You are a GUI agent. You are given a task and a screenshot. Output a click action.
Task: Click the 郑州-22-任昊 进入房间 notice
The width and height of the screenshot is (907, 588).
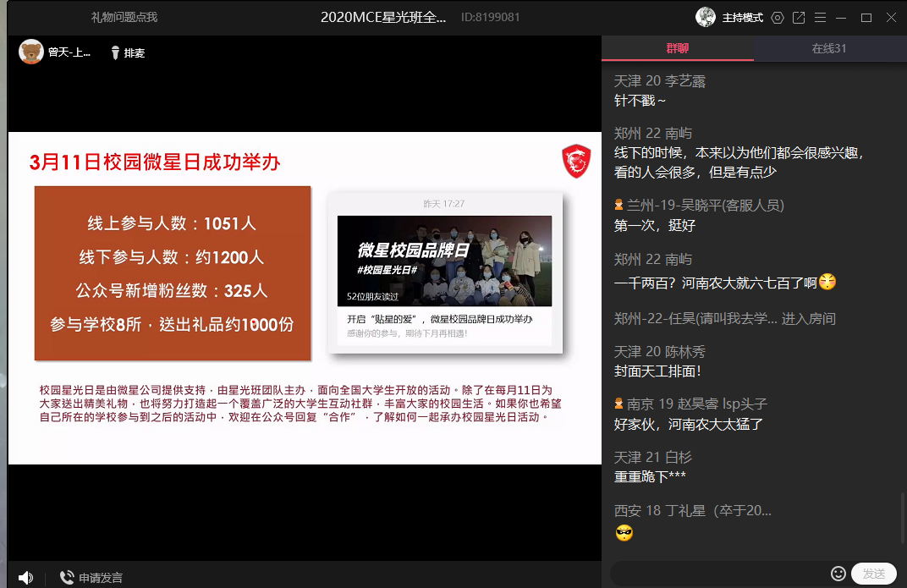tap(725, 319)
